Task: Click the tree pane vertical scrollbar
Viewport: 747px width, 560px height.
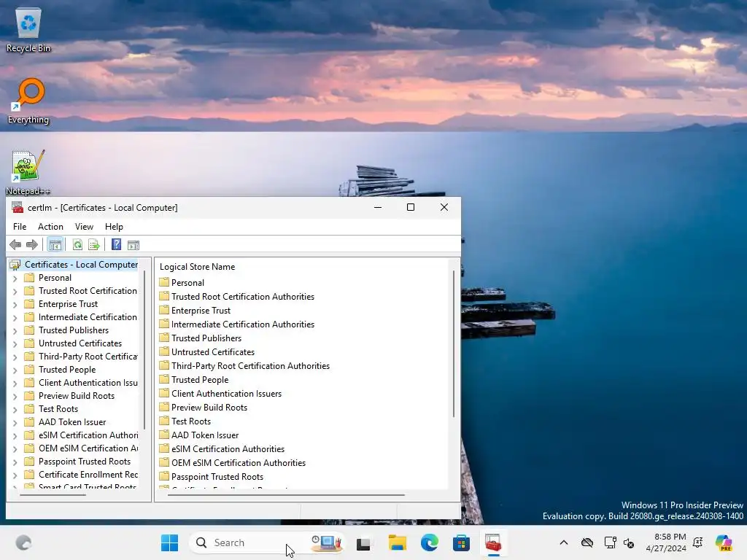Action: [x=144, y=350]
